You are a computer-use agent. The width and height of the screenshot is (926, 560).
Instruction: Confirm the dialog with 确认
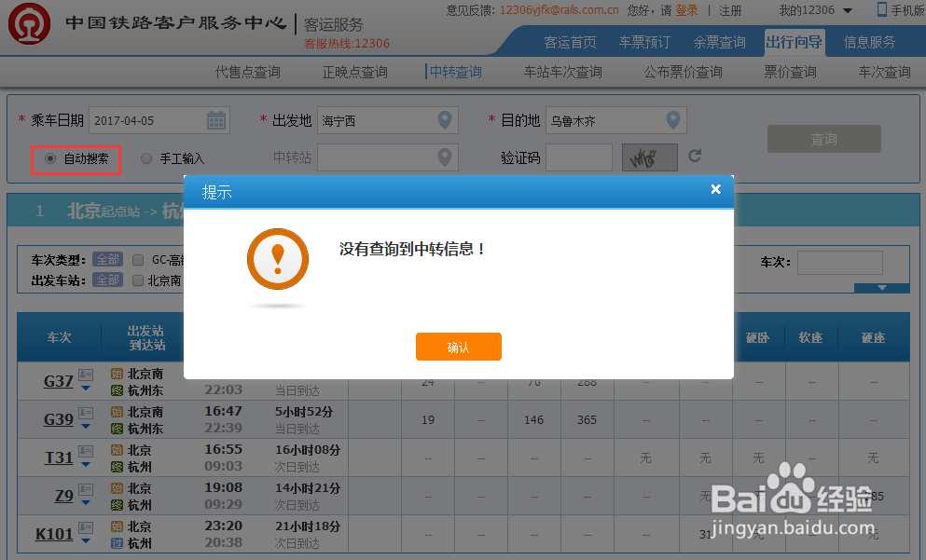coord(458,346)
